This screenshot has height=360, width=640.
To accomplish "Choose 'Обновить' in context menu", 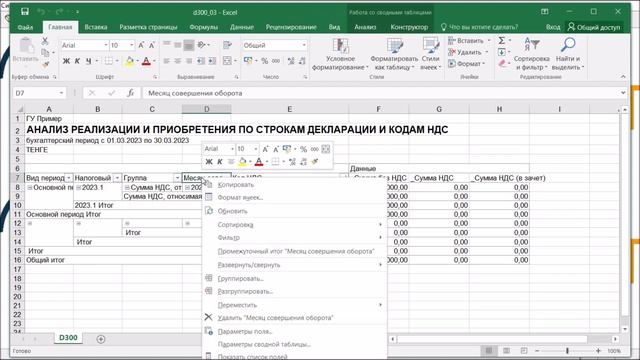I will [294, 211].
